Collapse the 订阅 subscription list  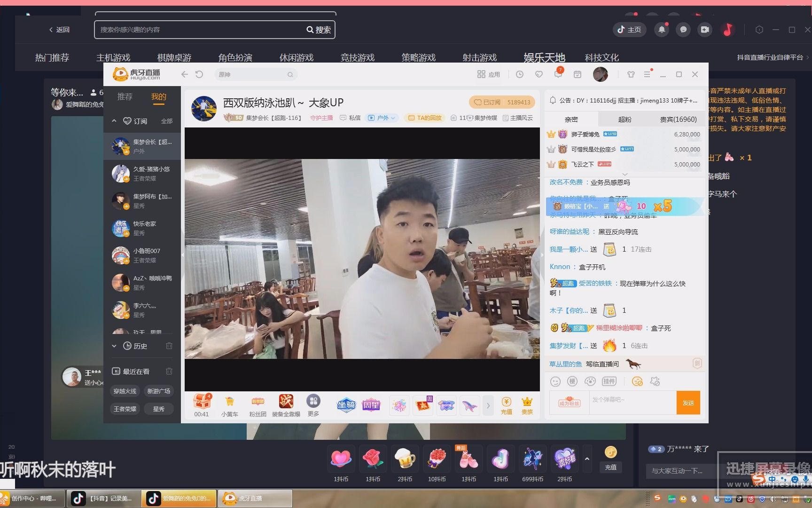(114, 121)
